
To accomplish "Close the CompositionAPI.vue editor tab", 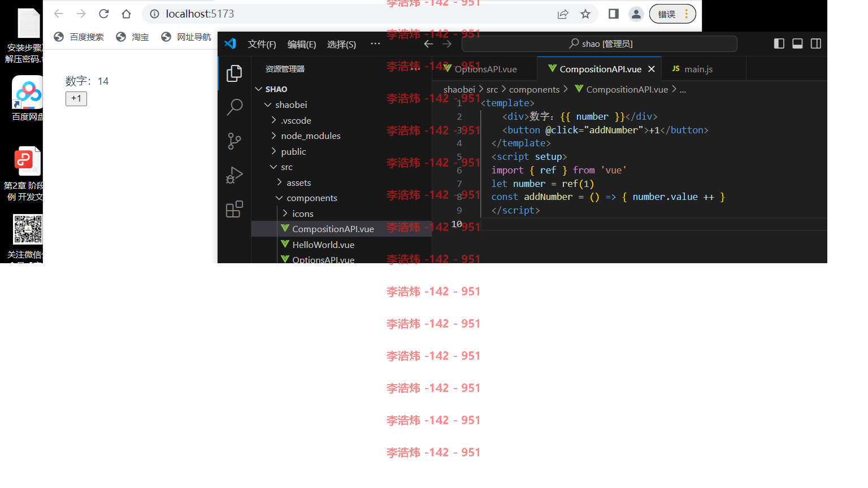I will [652, 69].
